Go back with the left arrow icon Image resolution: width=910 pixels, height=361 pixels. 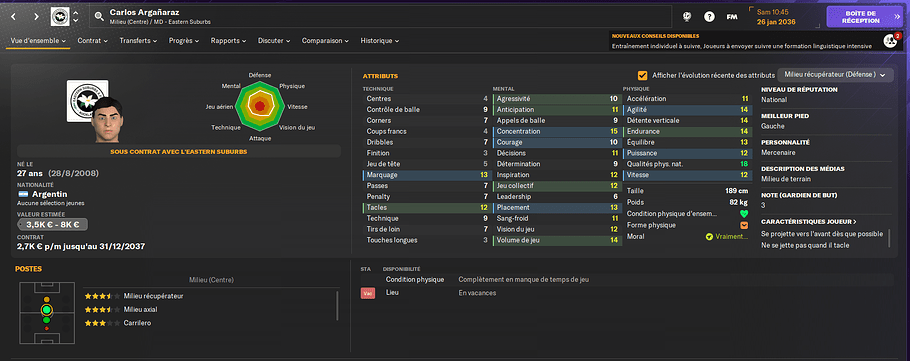[x=14, y=17]
